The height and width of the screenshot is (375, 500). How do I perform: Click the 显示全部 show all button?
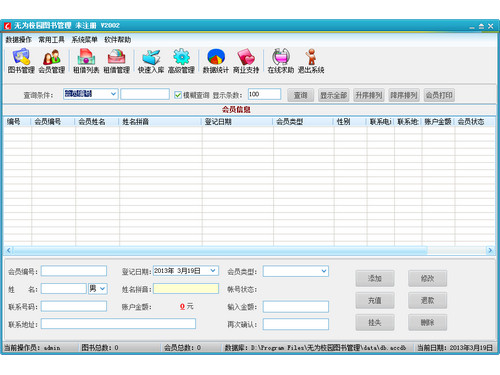[333, 95]
